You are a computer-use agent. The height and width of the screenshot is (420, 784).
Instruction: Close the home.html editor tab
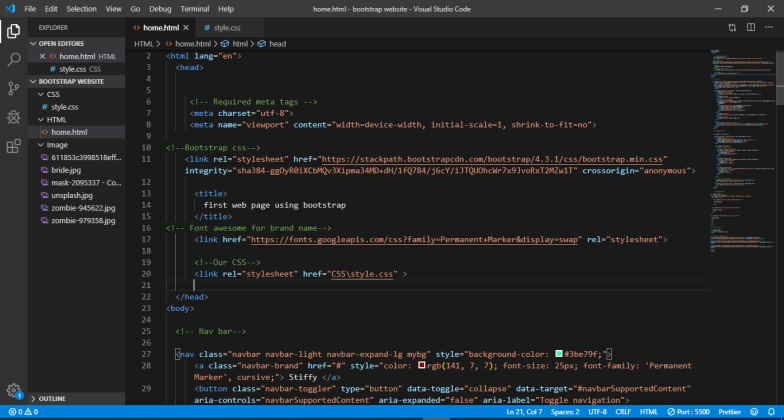(187, 28)
